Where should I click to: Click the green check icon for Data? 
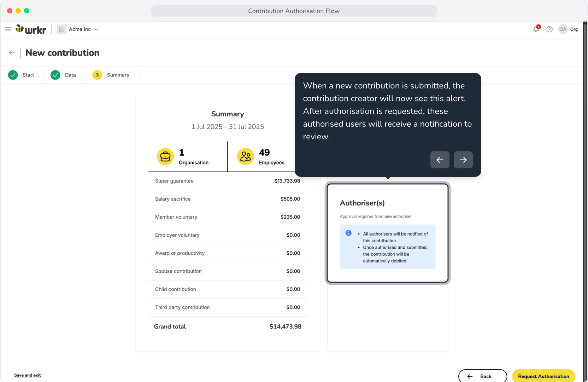click(55, 75)
